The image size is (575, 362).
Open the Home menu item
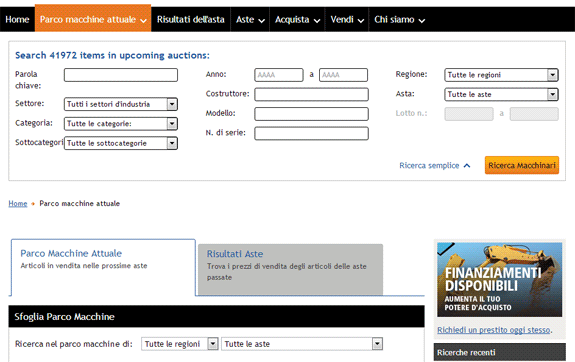tap(17, 19)
